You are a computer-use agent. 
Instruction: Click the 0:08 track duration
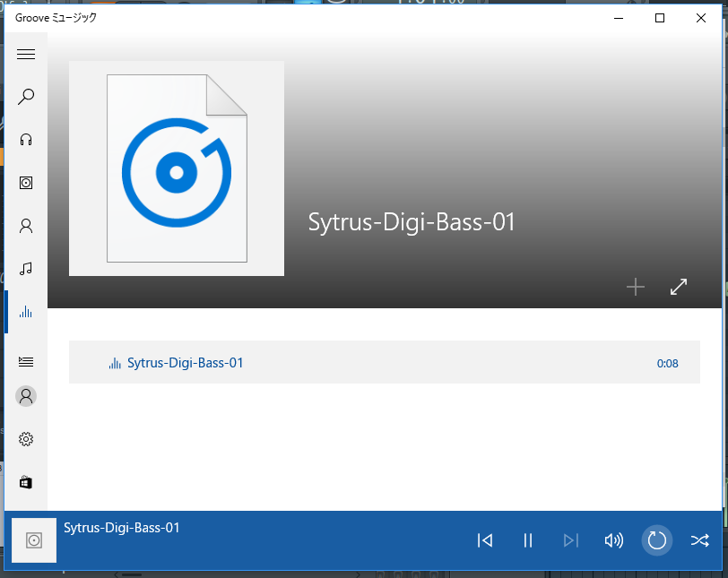[668, 363]
